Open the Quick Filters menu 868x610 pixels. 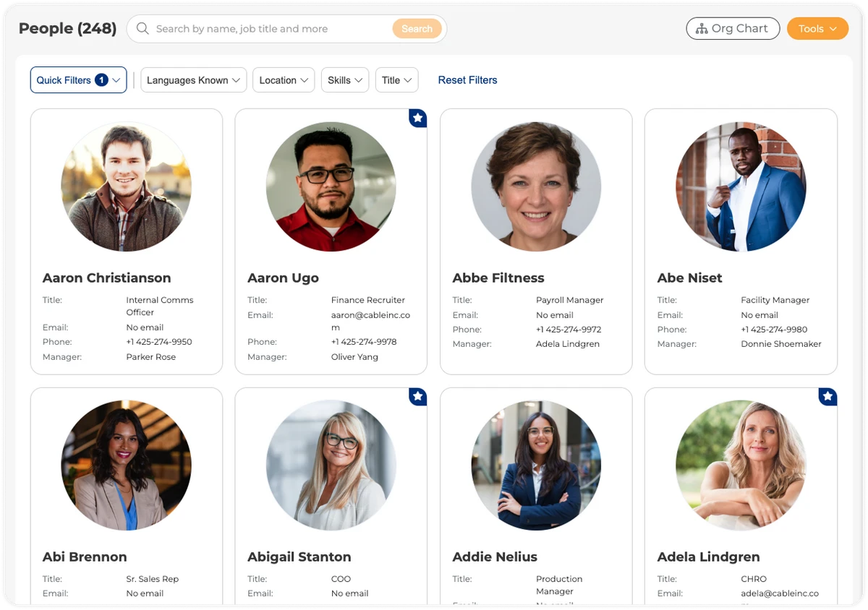tap(78, 80)
